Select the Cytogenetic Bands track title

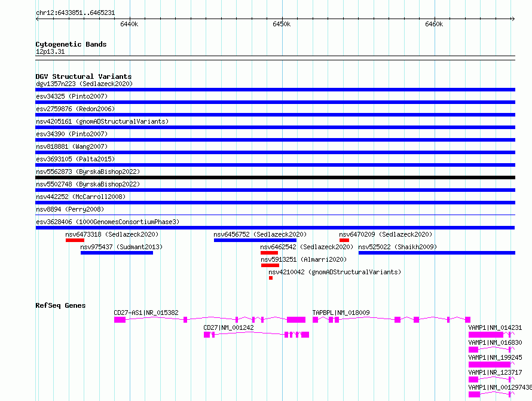pos(71,44)
